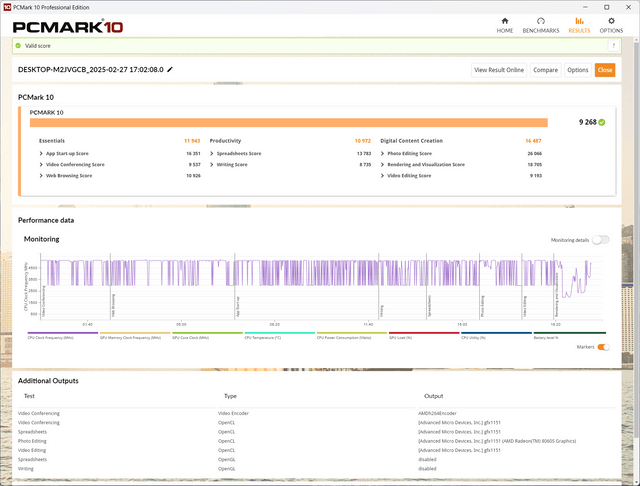Screen dimensions: 640x486
Task: Click the Web Browsing marker in chart
Action: pos(113,305)
